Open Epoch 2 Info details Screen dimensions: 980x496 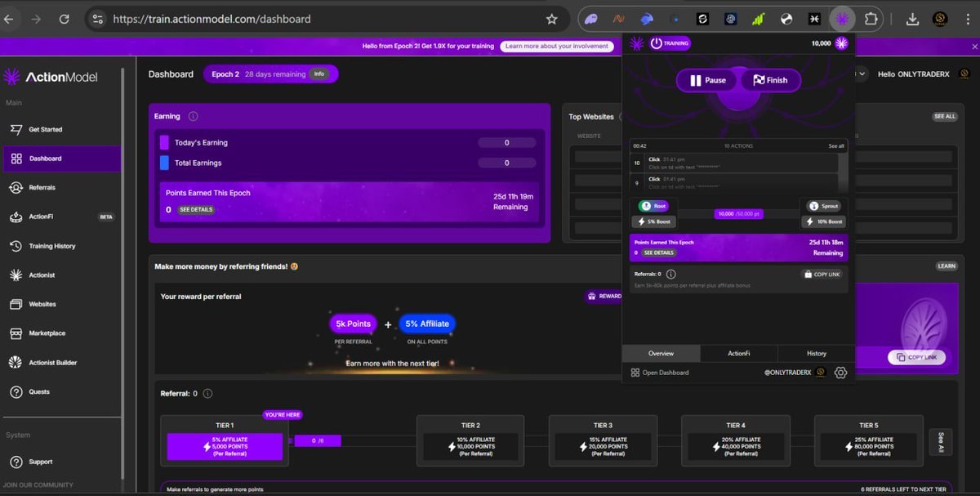(319, 74)
